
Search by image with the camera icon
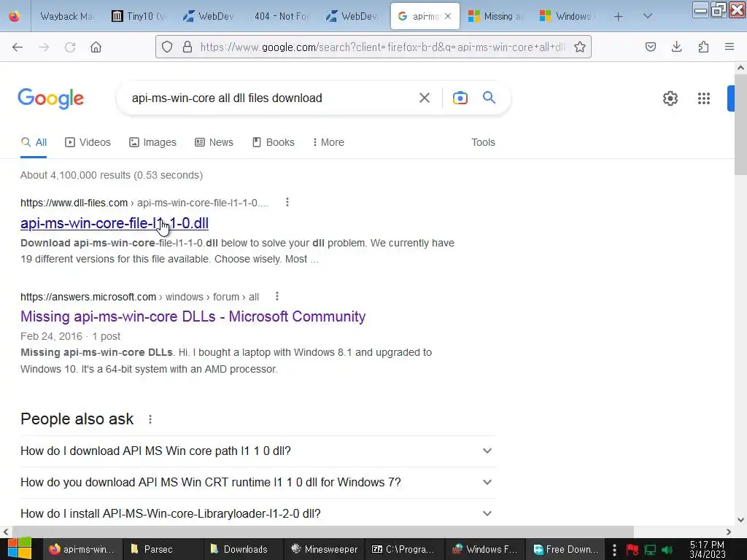tap(460, 98)
